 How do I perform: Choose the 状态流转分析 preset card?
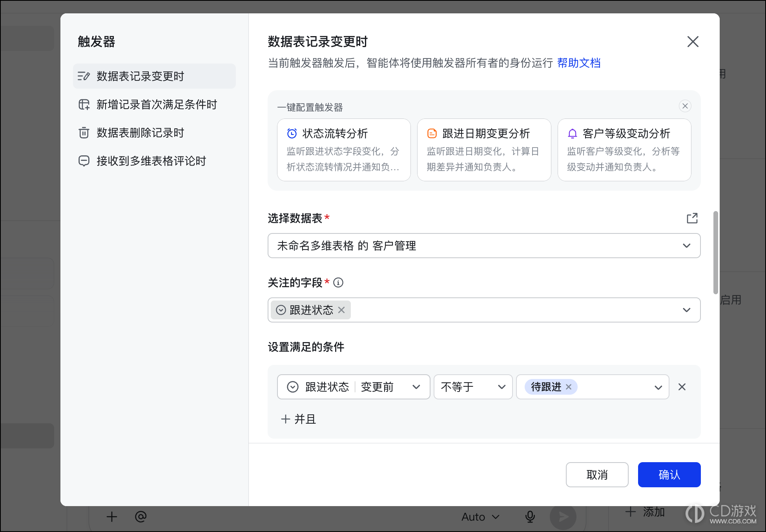point(344,150)
